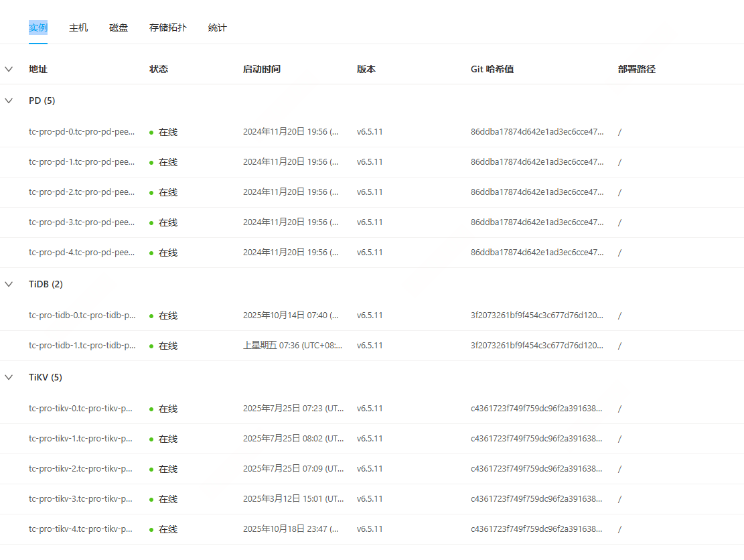
Task: Click green status dot for tc-pro-pd-0
Action: tap(151, 133)
